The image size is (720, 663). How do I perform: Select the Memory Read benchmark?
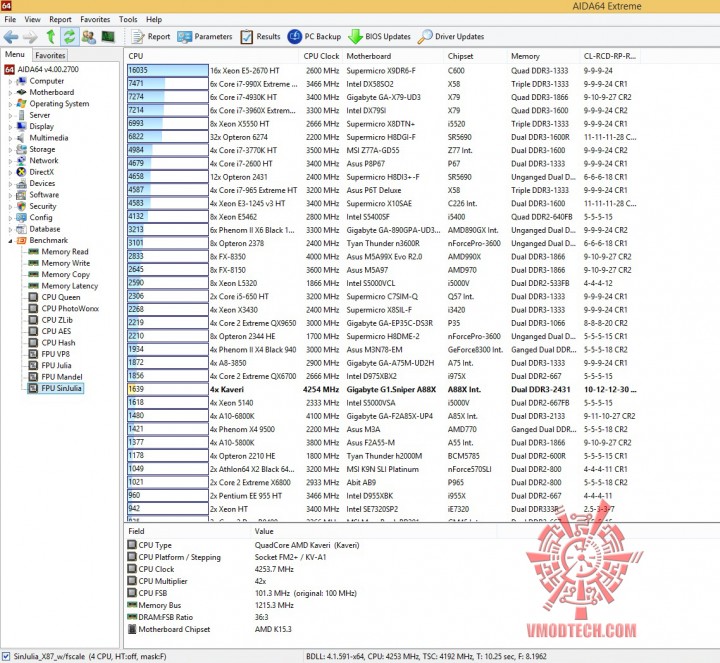pos(65,252)
